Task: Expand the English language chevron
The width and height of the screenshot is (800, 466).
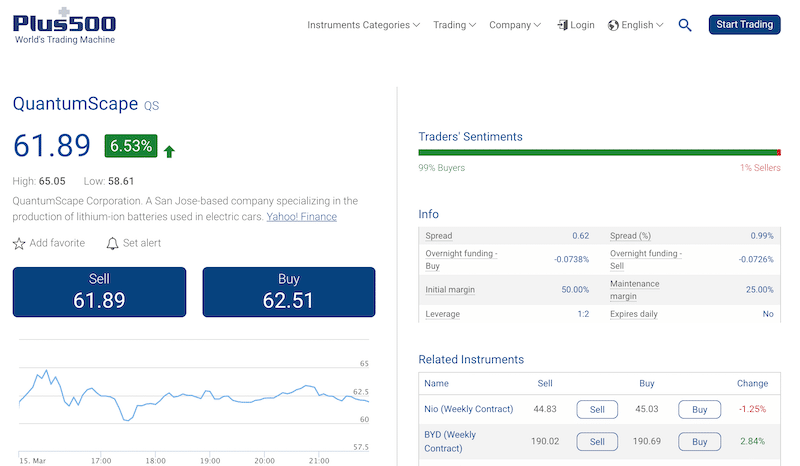Action: [x=660, y=25]
